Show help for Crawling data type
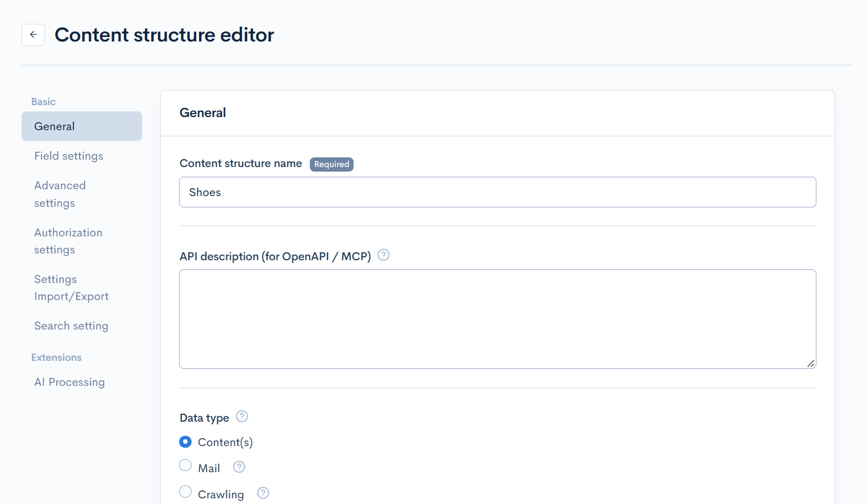This screenshot has height=504, width=867. tap(263, 493)
